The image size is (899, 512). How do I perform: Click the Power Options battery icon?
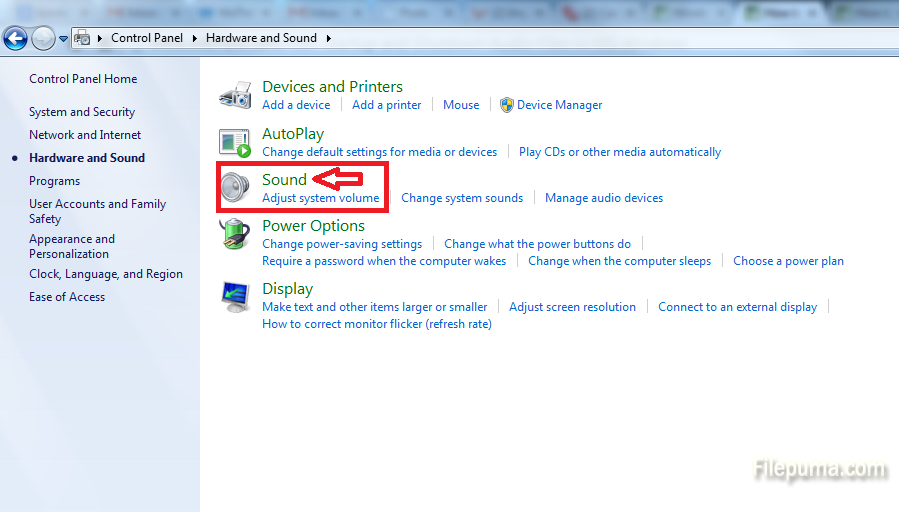coord(235,234)
